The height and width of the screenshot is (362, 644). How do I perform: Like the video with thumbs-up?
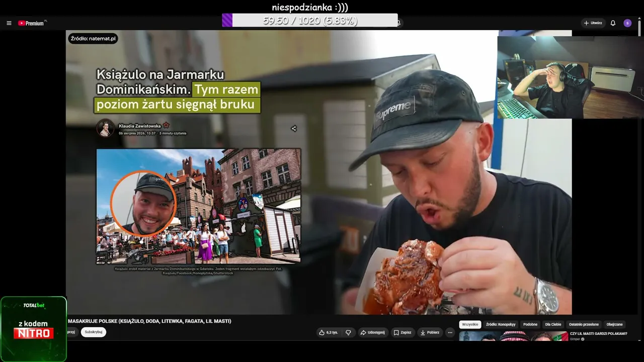coord(322,332)
